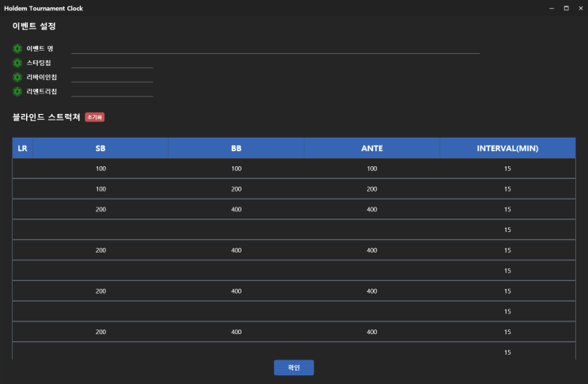Maximize the Holdem Tournament Clock window
Image resolution: width=588 pixels, height=384 pixels.
pyautogui.click(x=567, y=8)
